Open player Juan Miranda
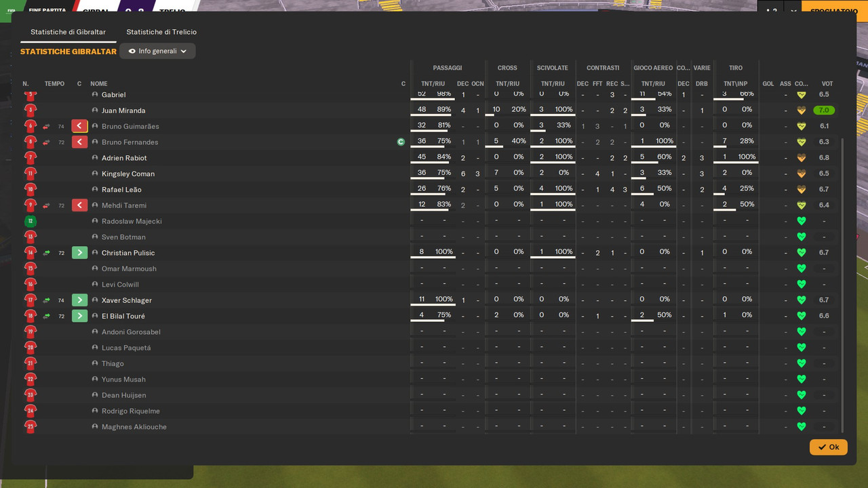This screenshot has width=868, height=488. pos(123,110)
